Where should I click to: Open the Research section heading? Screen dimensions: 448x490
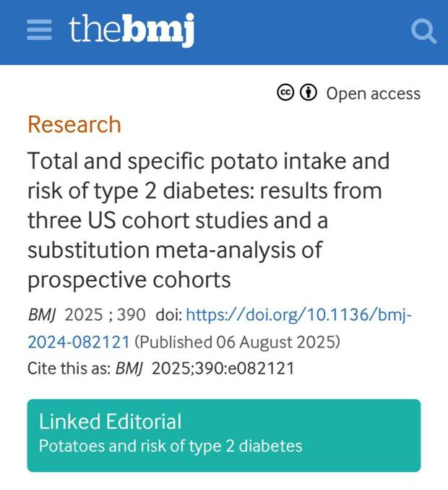[74, 124]
